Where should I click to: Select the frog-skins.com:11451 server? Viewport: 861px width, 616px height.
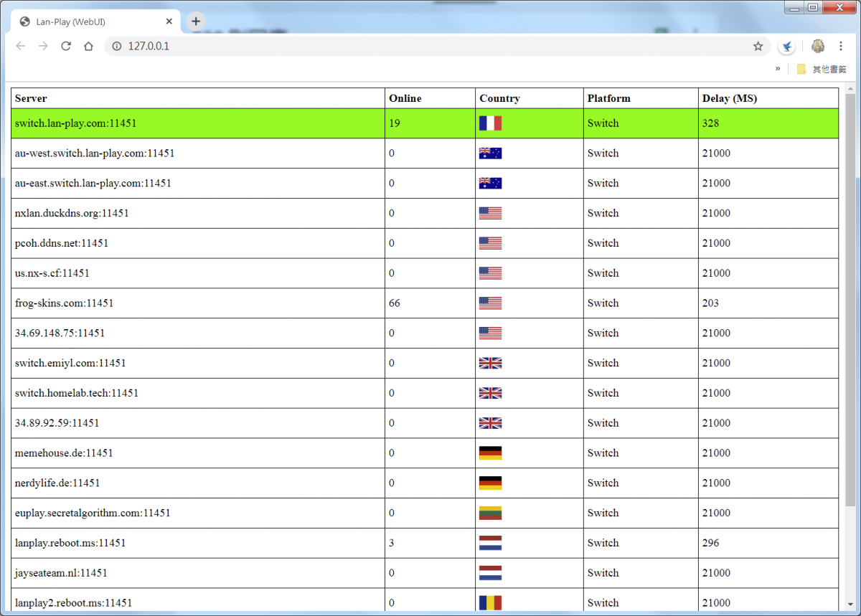pos(64,303)
